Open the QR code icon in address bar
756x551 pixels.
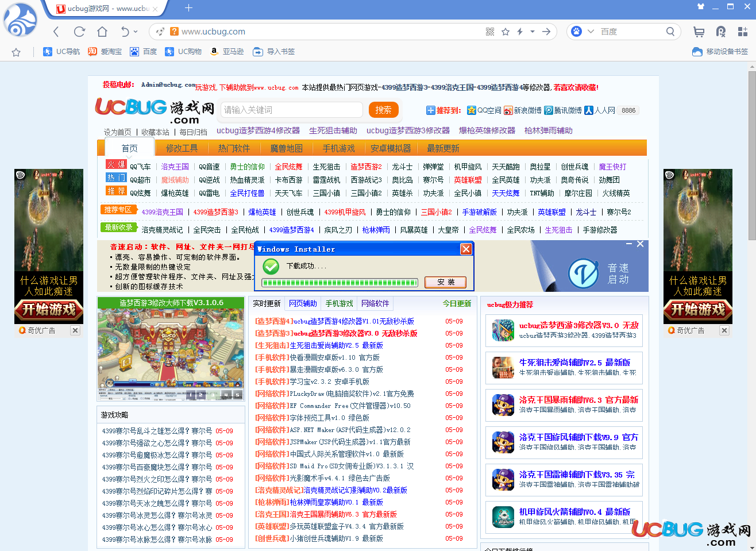point(490,32)
